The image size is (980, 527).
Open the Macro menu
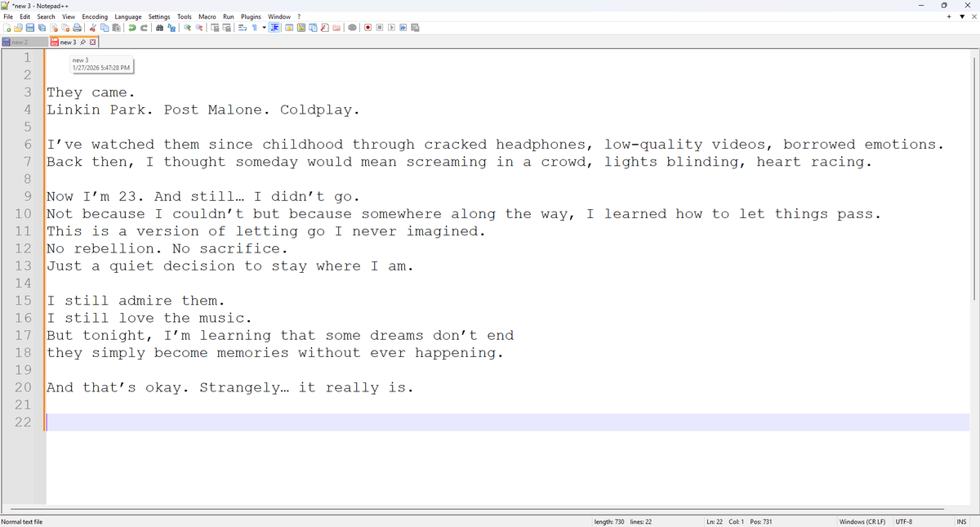coord(207,16)
